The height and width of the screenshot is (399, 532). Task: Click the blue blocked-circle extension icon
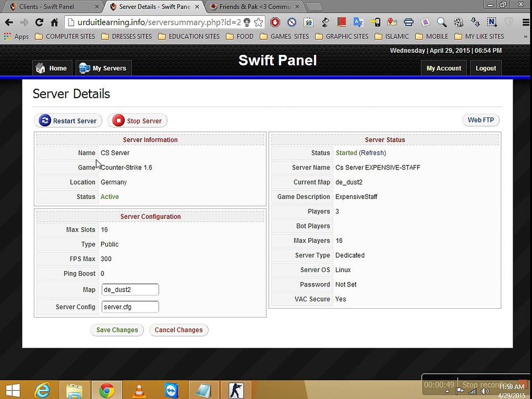point(292,22)
